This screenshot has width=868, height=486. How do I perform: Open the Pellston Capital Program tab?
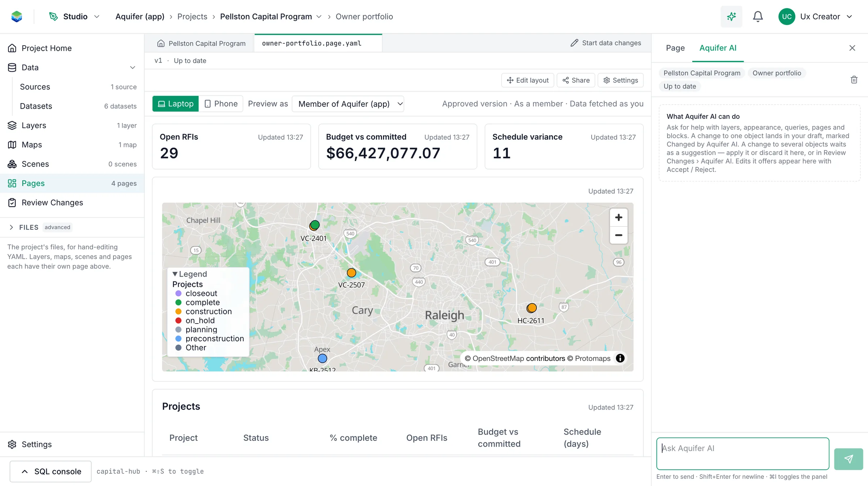coord(201,43)
